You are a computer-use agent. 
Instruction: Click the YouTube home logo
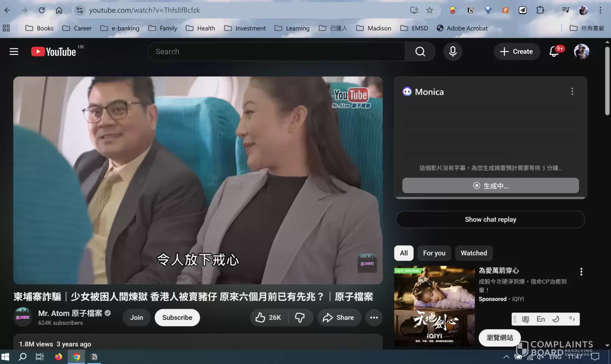point(54,52)
